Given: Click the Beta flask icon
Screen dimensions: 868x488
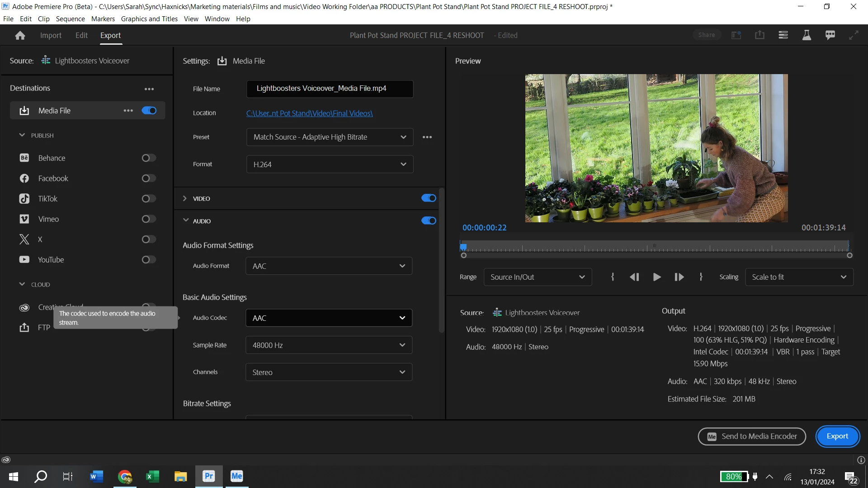Looking at the screenshot, I should 807,35.
